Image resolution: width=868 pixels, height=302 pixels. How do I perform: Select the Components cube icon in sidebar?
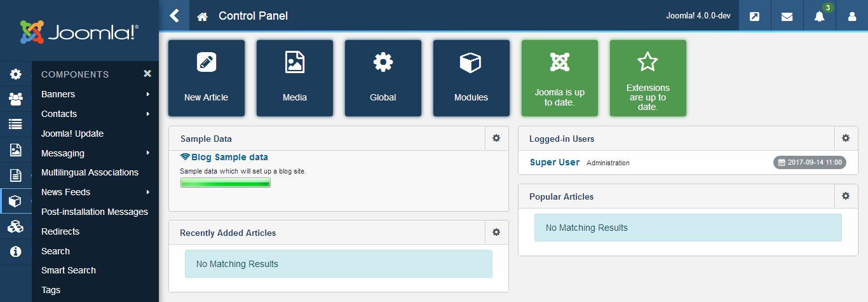pos(16,201)
